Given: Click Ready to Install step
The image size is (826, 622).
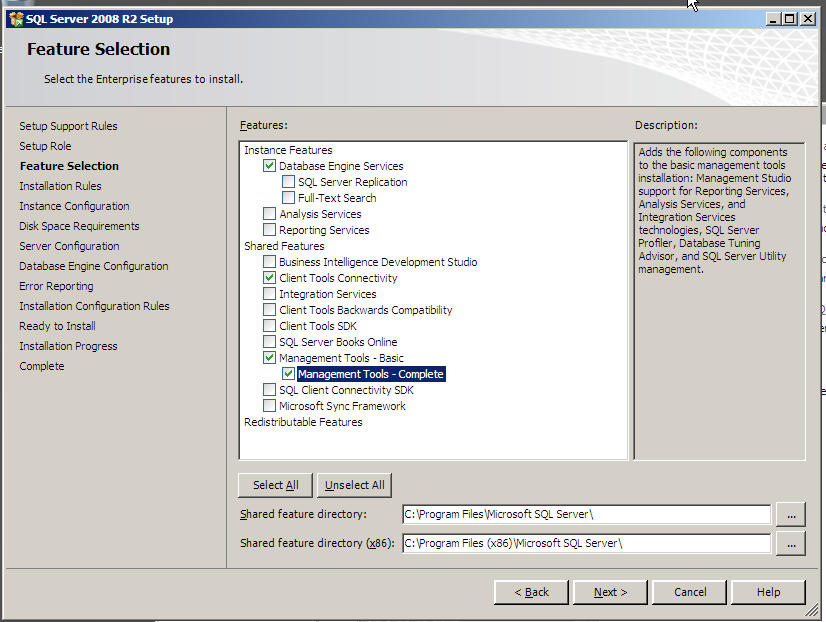Looking at the screenshot, I should click(57, 326).
